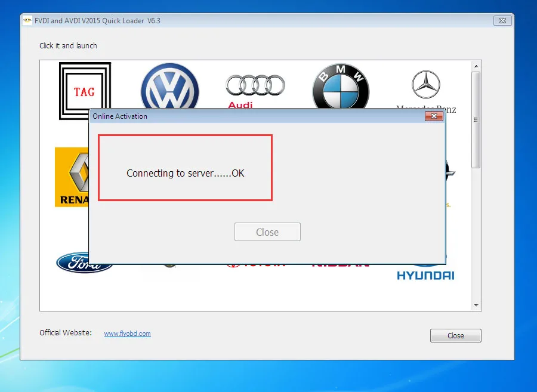
Task: Launch the Volkswagen logo module
Action: [x=170, y=87]
